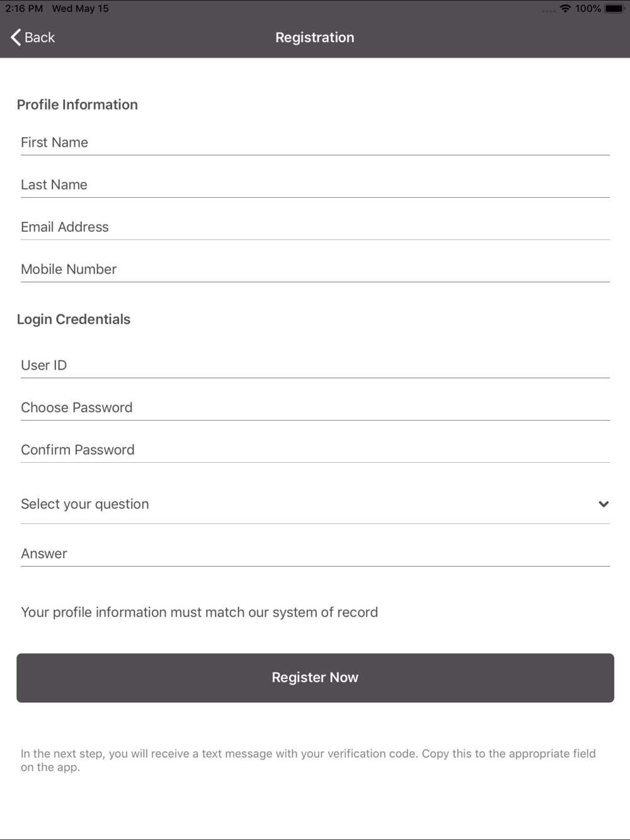This screenshot has height=840, width=630.
Task: Focus the First Name field
Action: point(315,142)
